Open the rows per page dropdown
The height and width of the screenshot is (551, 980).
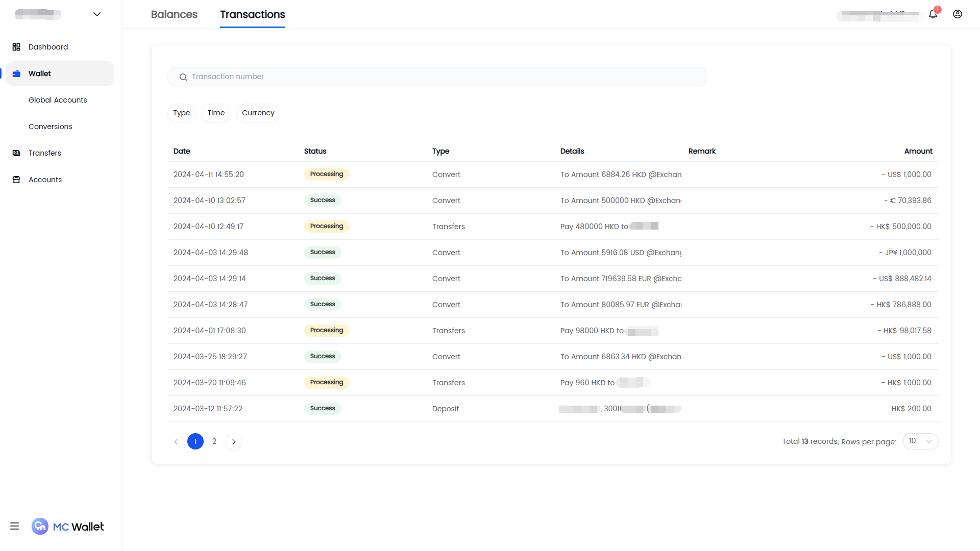(x=920, y=441)
